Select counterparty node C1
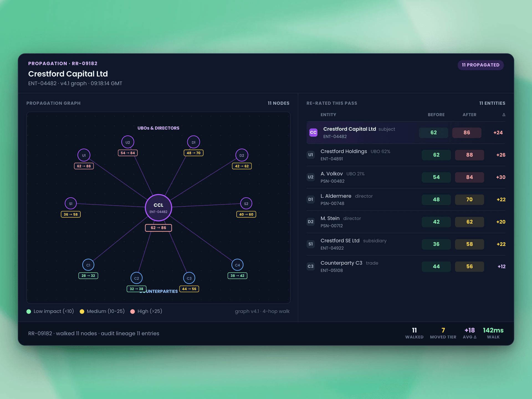 click(x=88, y=265)
